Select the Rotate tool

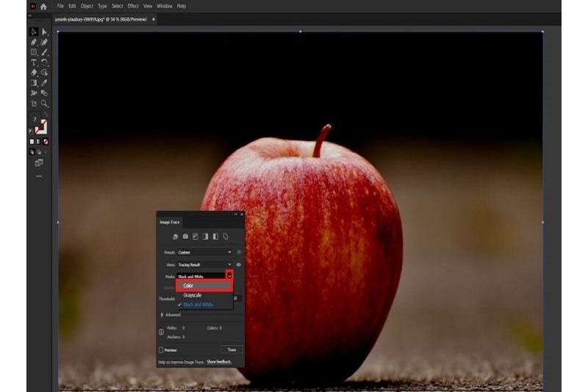point(44,63)
